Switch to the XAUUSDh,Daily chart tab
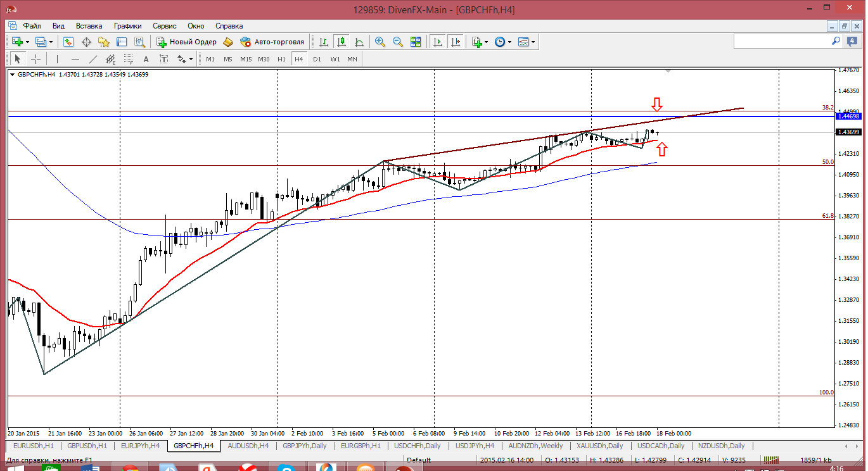868x471 pixels. click(x=599, y=446)
